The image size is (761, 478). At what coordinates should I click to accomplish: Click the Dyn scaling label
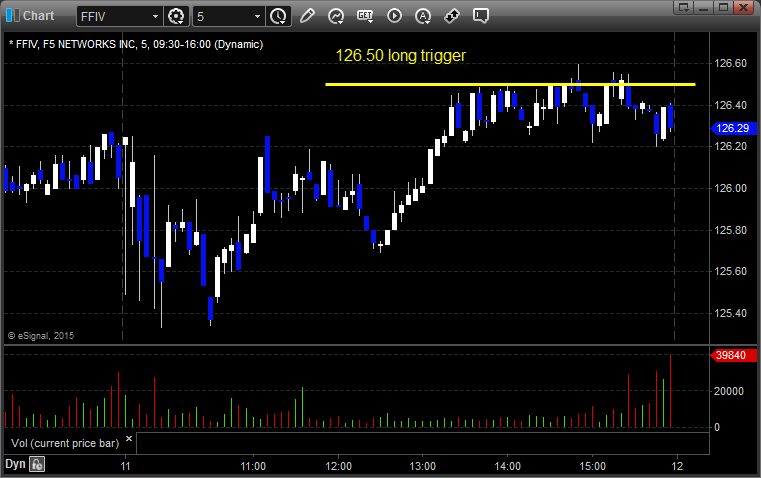click(x=15, y=464)
